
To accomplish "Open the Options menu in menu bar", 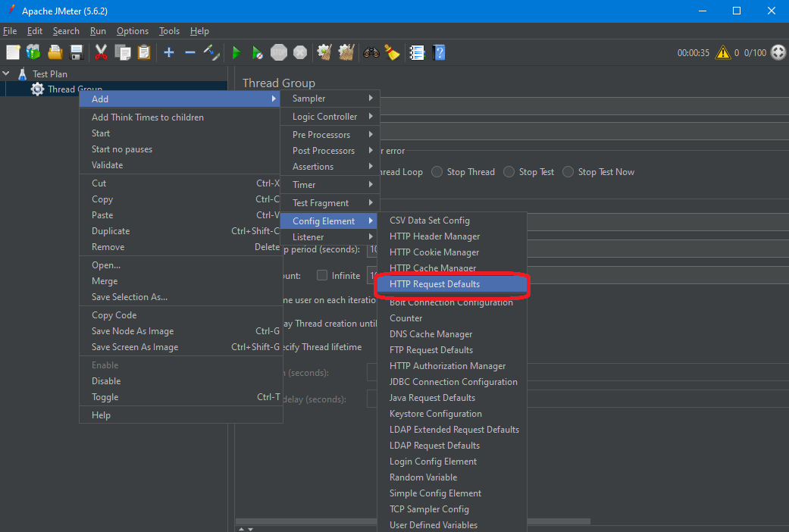I will [133, 31].
